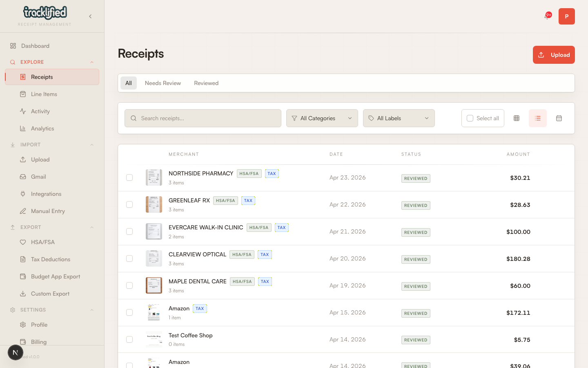The width and height of the screenshot is (588, 368).
Task: Open the user avatar P menu
Action: click(566, 16)
